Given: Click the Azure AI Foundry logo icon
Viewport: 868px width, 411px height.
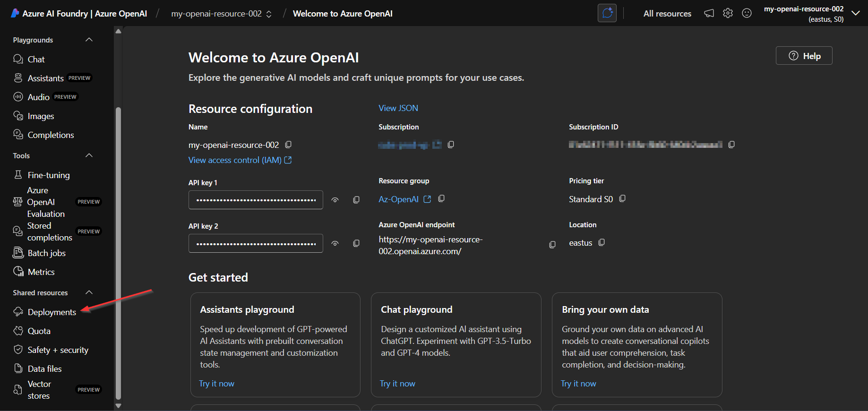Looking at the screenshot, I should click(x=15, y=13).
